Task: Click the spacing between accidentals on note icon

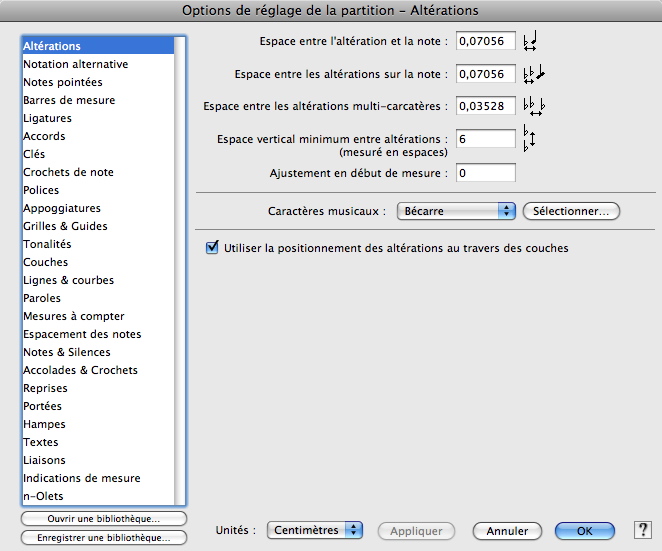Action: (x=534, y=74)
